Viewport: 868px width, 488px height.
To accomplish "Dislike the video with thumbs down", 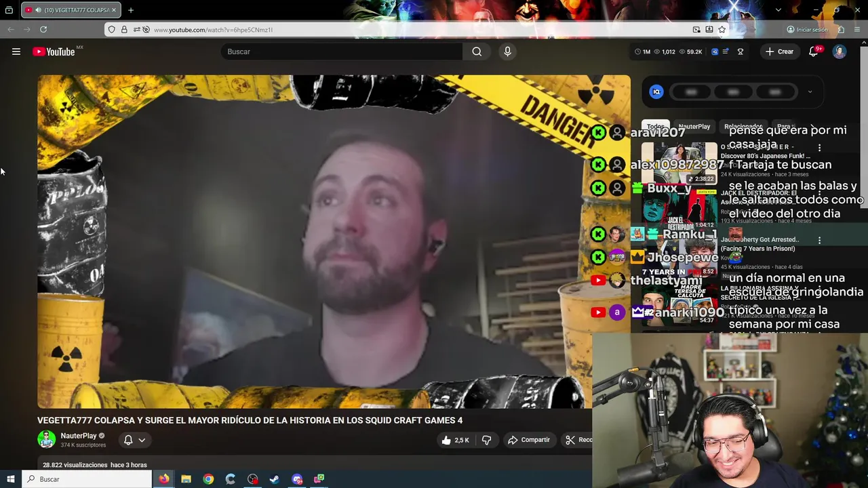I will pyautogui.click(x=486, y=440).
